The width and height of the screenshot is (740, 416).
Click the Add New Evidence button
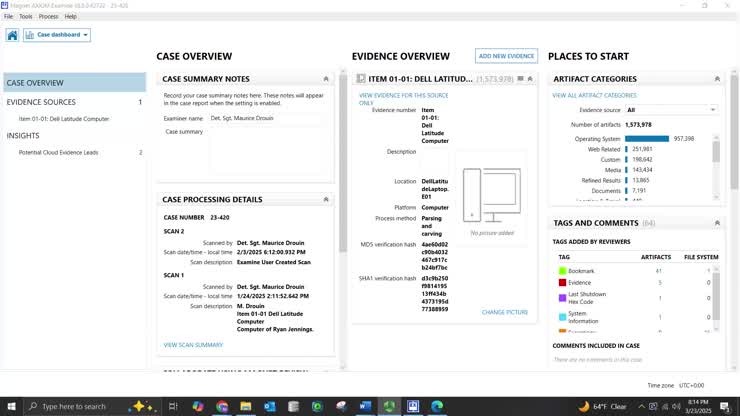coord(506,56)
